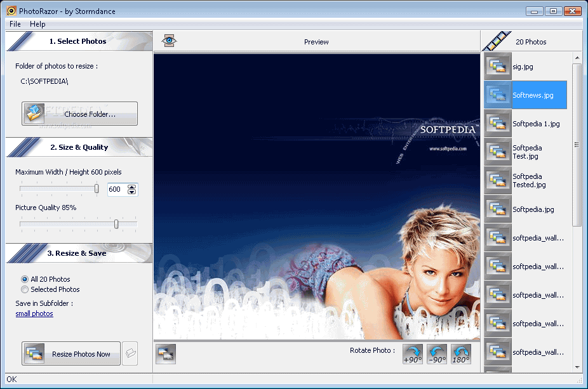
Task: Decrease pixel size with the spinner down arrow
Action: pyautogui.click(x=131, y=192)
